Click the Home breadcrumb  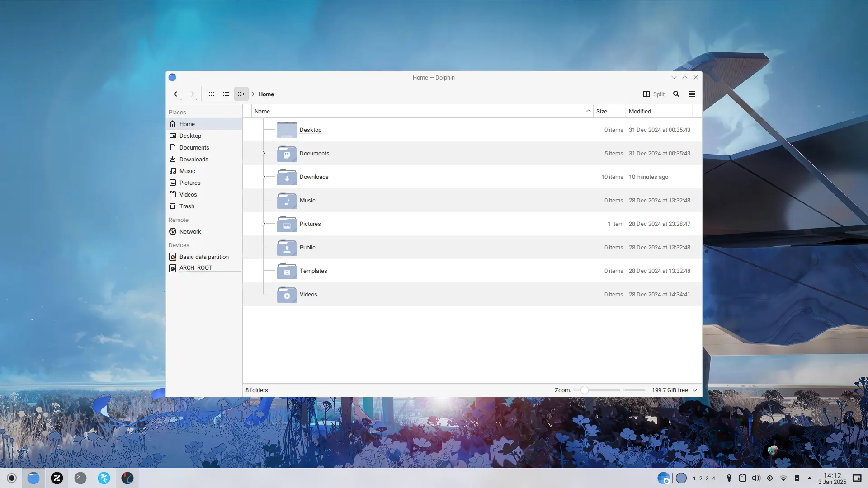266,94
